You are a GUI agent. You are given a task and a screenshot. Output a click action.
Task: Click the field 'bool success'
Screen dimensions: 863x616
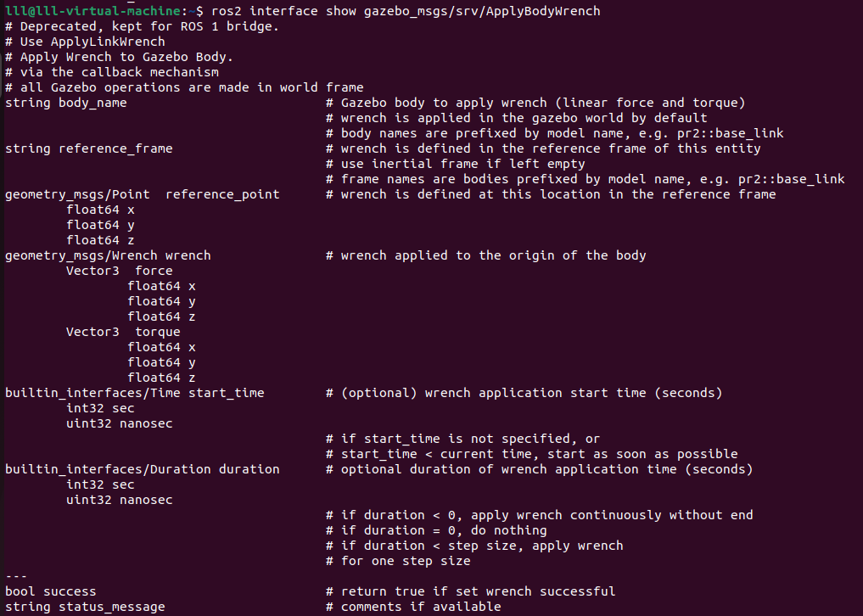pyautogui.click(x=51, y=591)
